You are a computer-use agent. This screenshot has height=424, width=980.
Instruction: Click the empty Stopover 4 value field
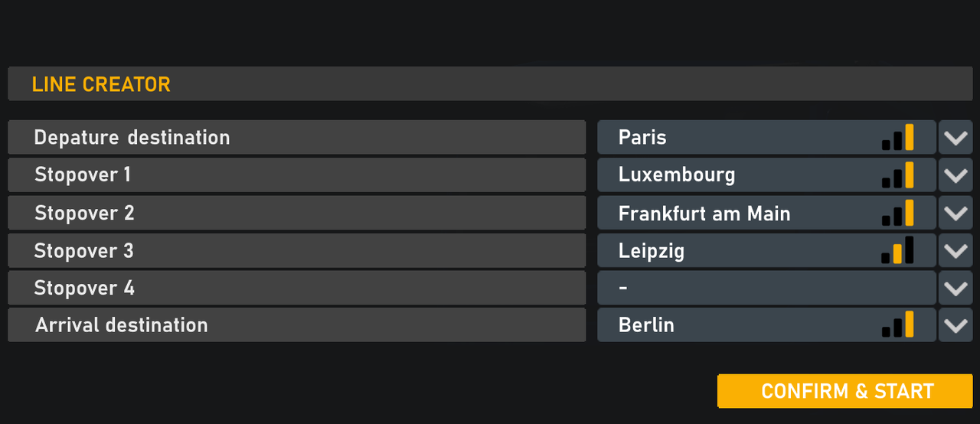tap(766, 288)
